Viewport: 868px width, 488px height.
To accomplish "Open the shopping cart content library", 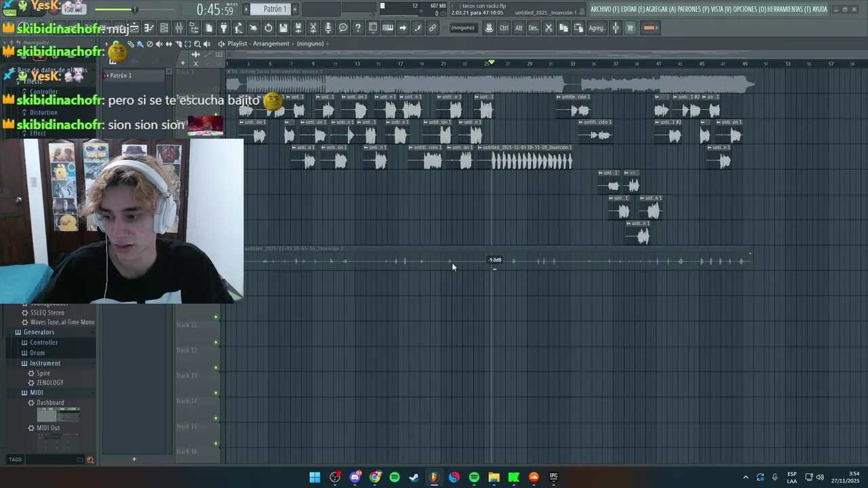I will (629, 28).
